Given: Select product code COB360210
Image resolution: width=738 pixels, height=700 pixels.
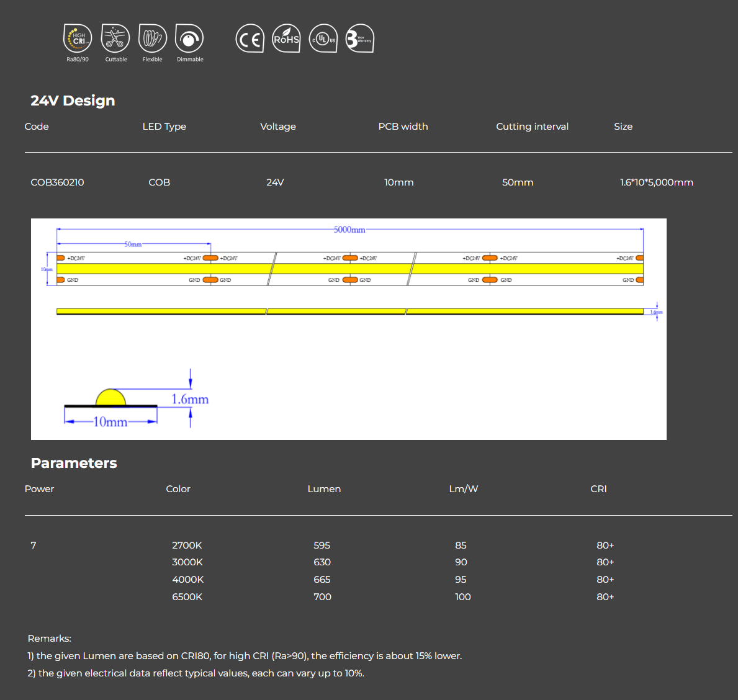Looking at the screenshot, I should coord(56,182).
